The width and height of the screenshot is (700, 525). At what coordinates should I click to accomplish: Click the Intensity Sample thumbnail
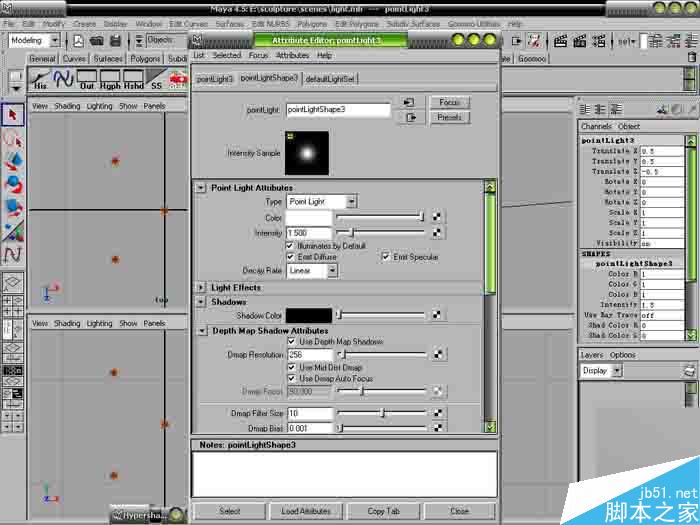coord(307,153)
